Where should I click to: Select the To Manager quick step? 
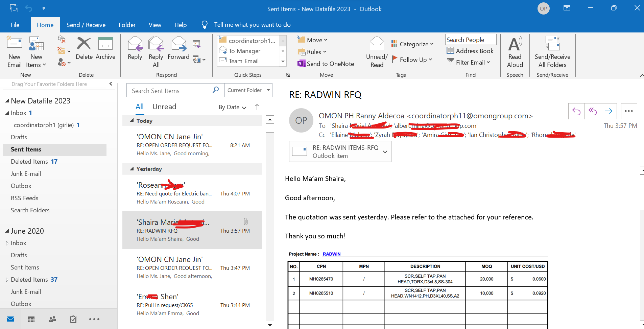pyautogui.click(x=244, y=51)
